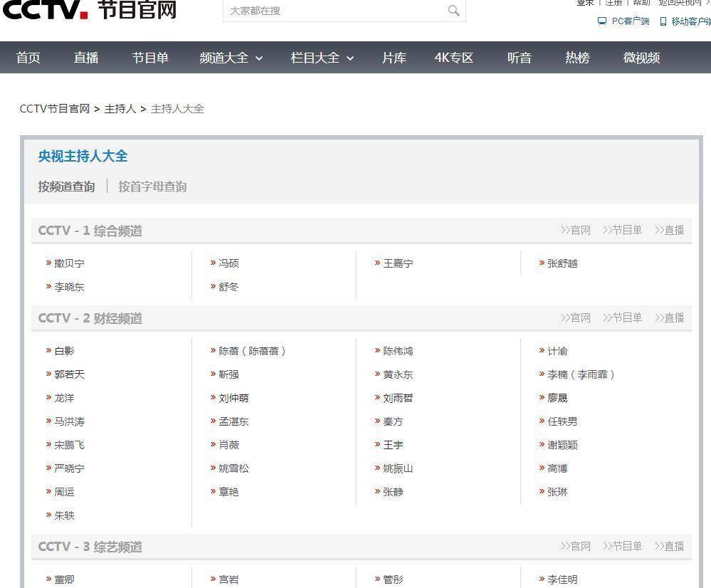Open CCTV-2 财经频道 节目单 link
This screenshot has width=711, height=588.
(622, 317)
